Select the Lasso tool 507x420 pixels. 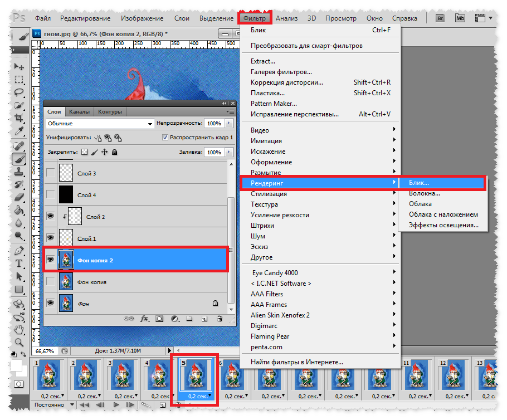pos(19,92)
